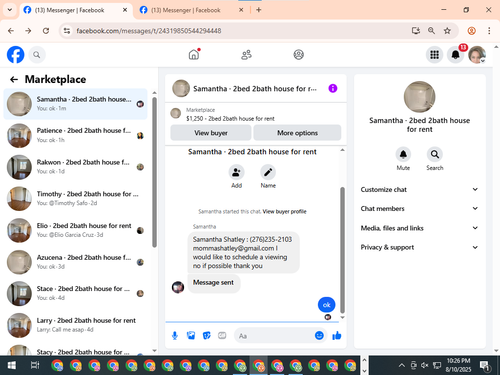Click the sent ok message bubble
The image size is (500, 375).
coord(326,305)
